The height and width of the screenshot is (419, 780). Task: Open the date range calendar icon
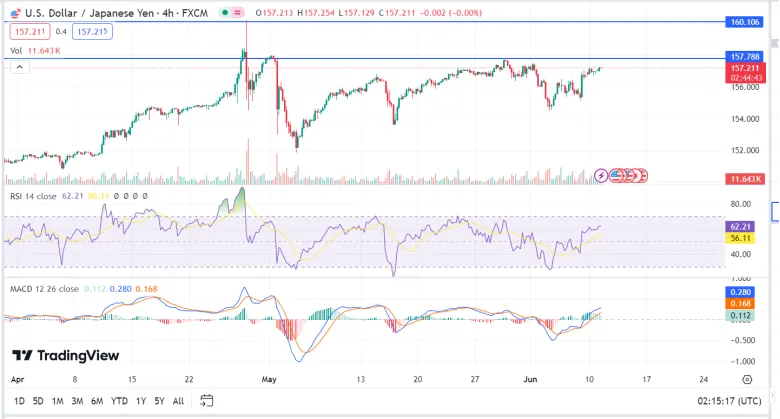pos(206,401)
